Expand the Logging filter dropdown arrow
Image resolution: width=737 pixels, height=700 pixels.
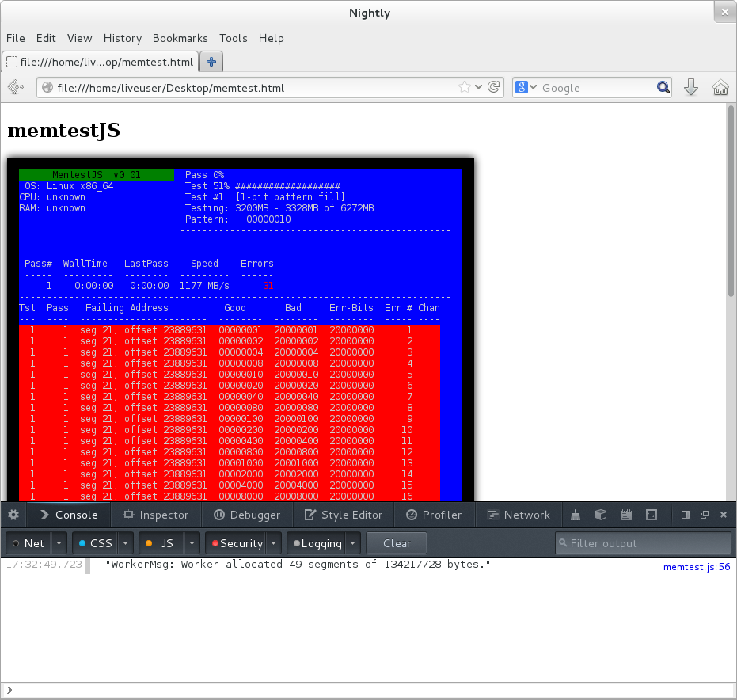352,543
